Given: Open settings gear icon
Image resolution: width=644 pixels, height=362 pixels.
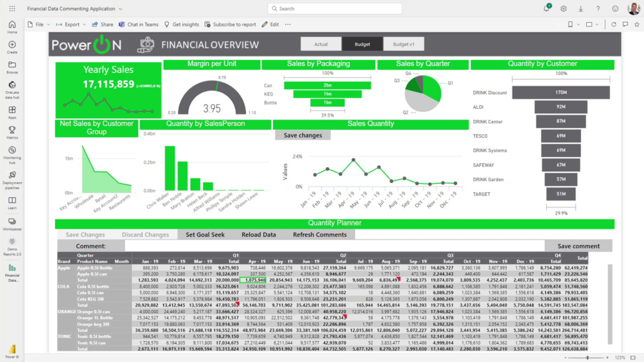Looking at the screenshot, I should click(563, 8).
